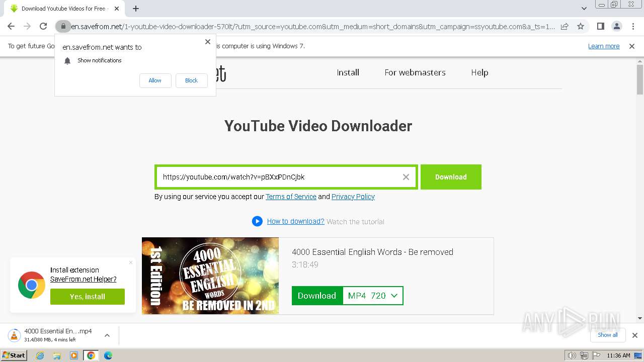Click the Chrome logo in extension popup

coord(32,285)
